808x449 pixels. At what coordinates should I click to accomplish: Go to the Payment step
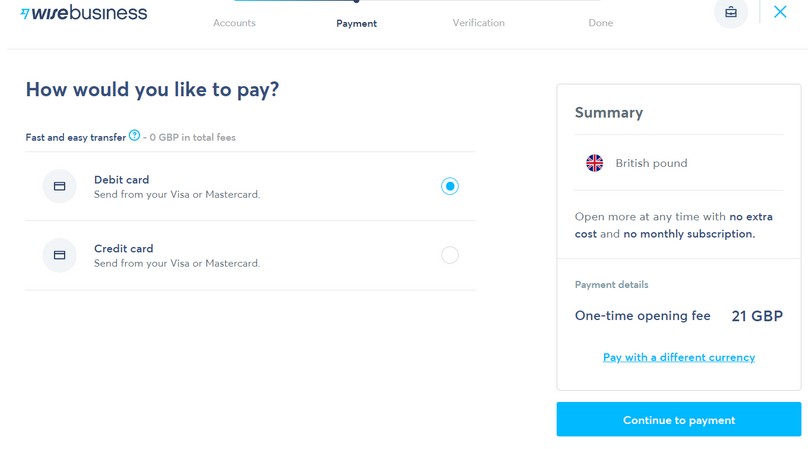pos(356,23)
